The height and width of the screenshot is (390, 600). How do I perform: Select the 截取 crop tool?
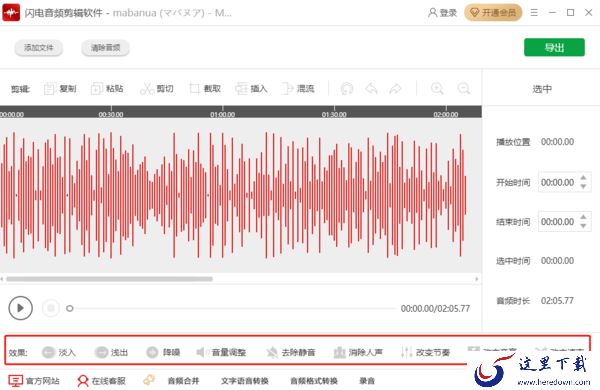(205, 89)
